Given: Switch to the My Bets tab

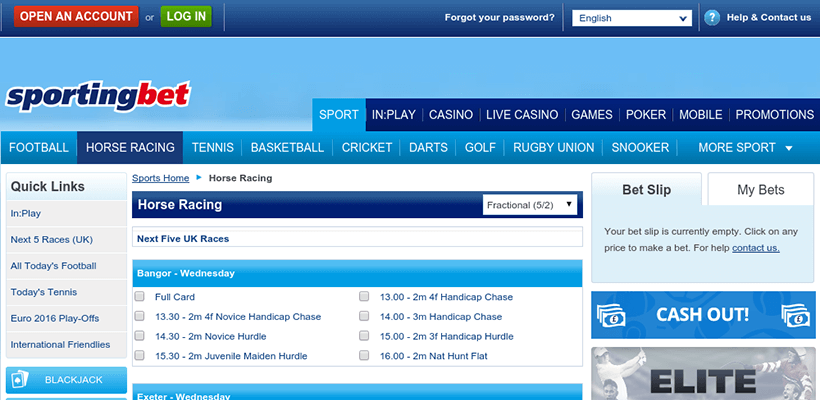Looking at the screenshot, I should (x=761, y=189).
